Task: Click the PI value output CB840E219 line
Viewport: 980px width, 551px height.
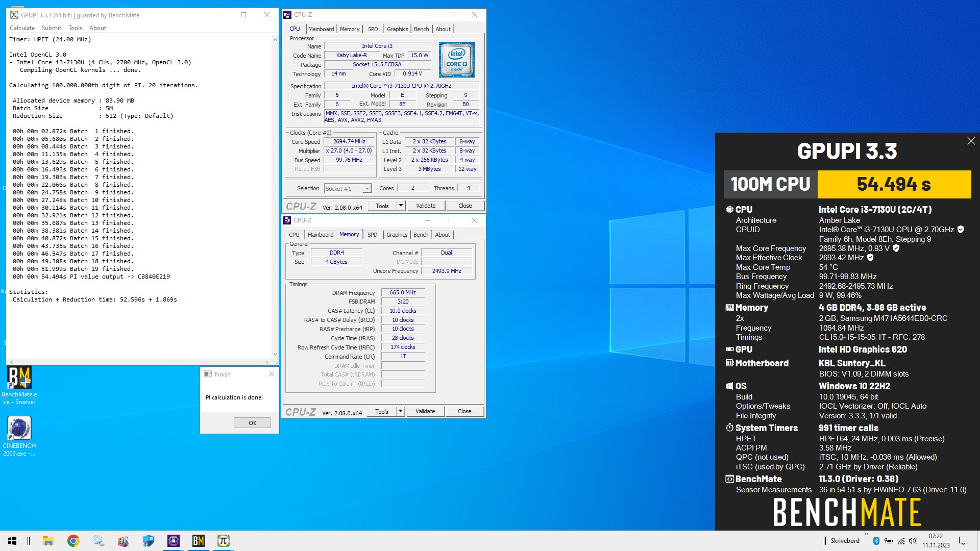Action: [x=91, y=277]
